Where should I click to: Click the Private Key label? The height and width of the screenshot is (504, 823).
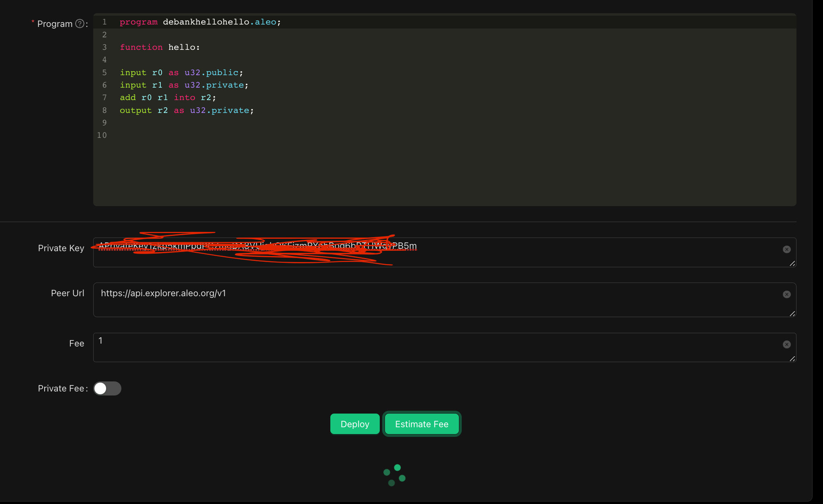61,248
